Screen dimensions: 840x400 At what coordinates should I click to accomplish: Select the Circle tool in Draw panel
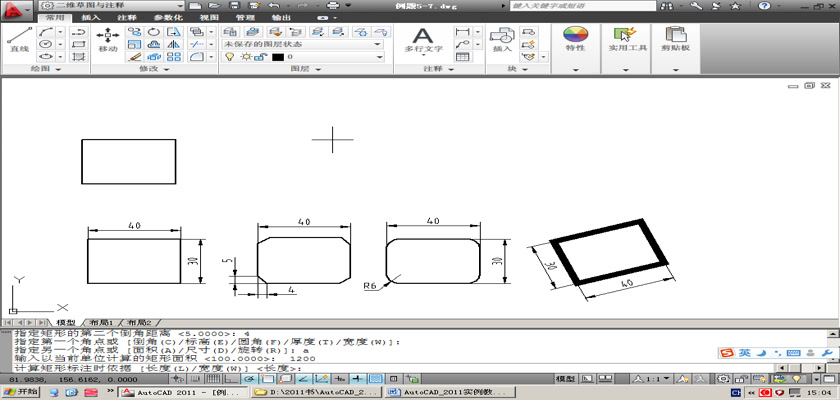[x=47, y=44]
